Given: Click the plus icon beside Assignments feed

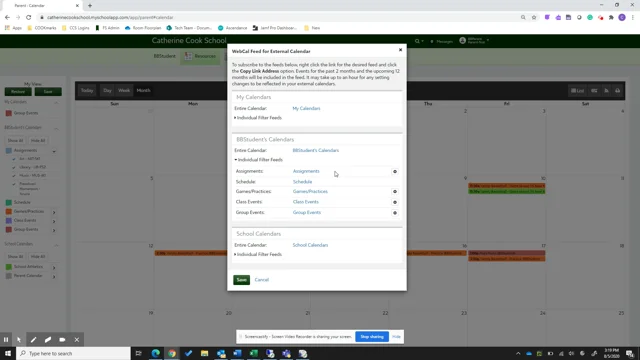Looking at the screenshot, I should pyautogui.click(x=395, y=172).
